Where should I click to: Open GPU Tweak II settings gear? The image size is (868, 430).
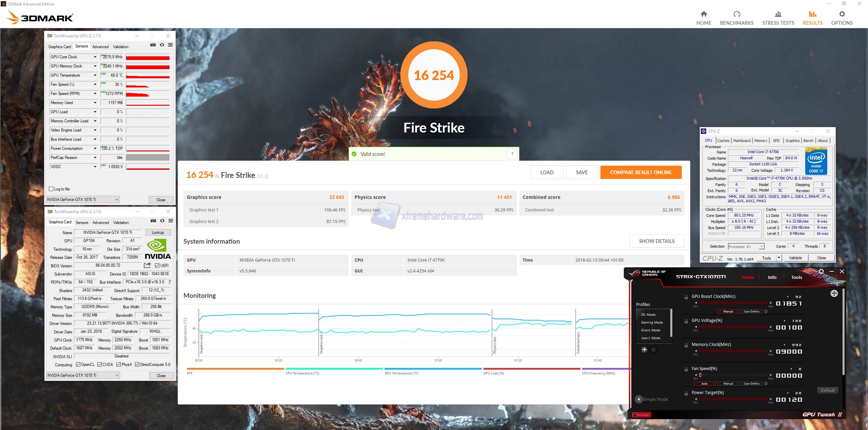(x=821, y=271)
